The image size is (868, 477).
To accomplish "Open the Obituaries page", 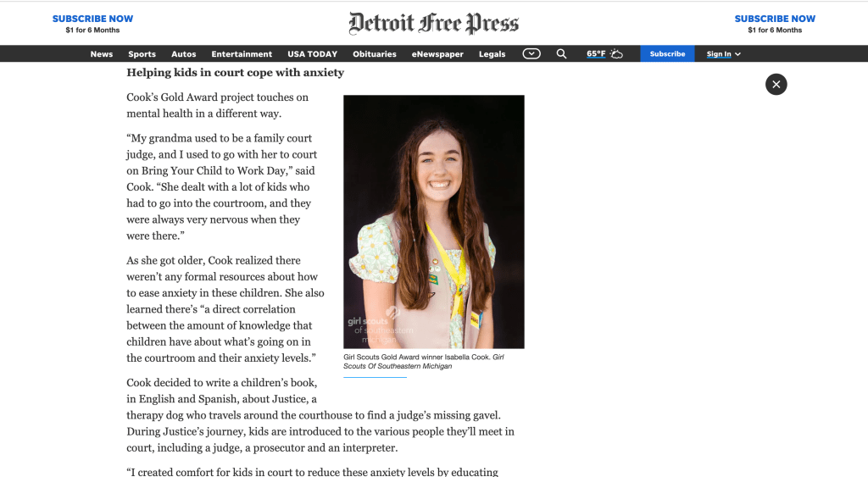I will click(374, 53).
